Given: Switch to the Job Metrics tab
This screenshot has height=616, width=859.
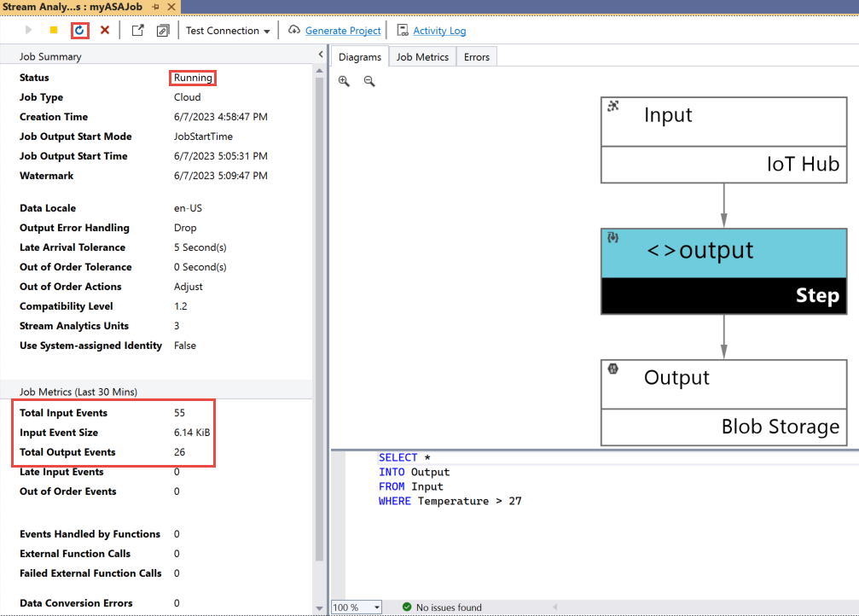Looking at the screenshot, I should (x=423, y=56).
